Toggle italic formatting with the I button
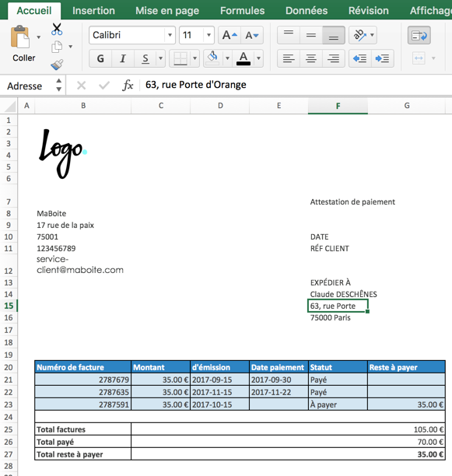 pos(123,58)
